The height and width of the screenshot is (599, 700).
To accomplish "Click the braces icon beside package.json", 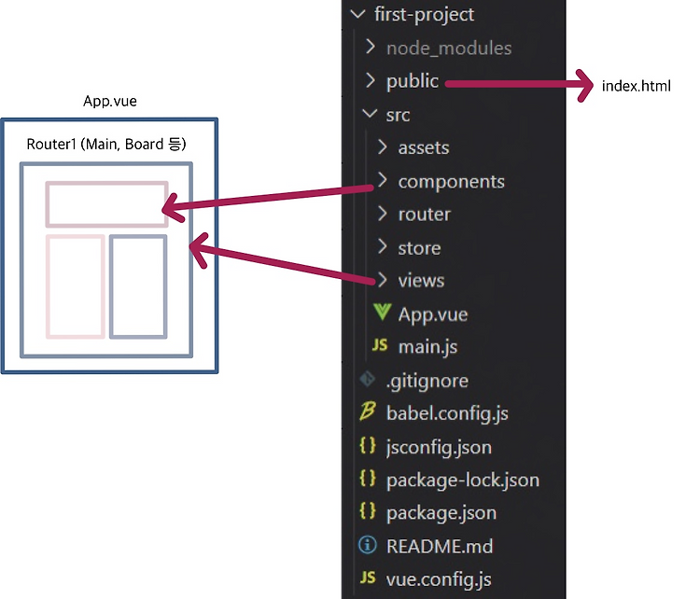I will [x=368, y=511].
